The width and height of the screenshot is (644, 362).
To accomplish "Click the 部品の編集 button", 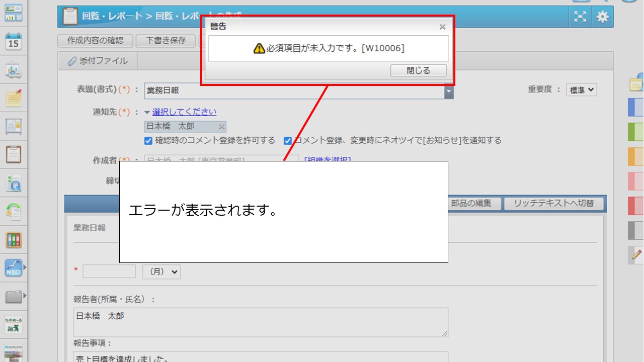I will tap(471, 203).
